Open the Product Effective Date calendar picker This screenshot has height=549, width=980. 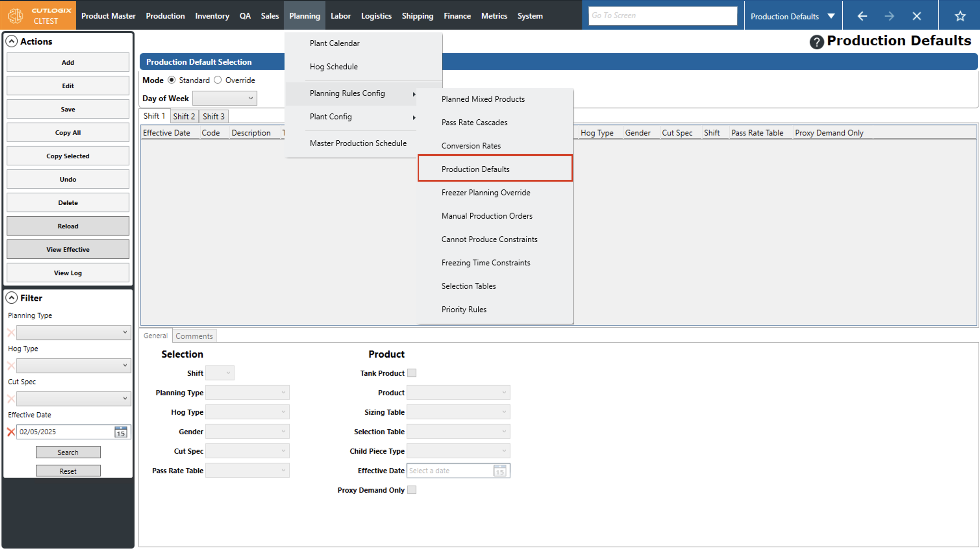[499, 471]
